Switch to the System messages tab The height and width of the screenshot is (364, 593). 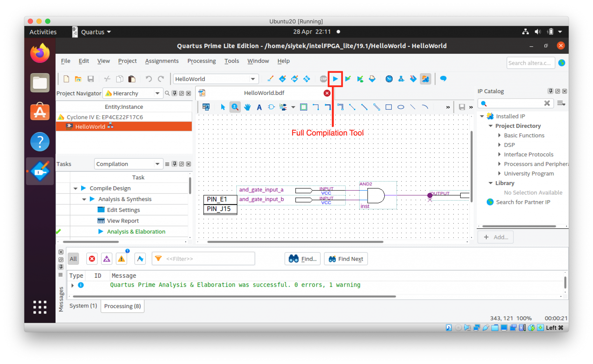(x=83, y=306)
